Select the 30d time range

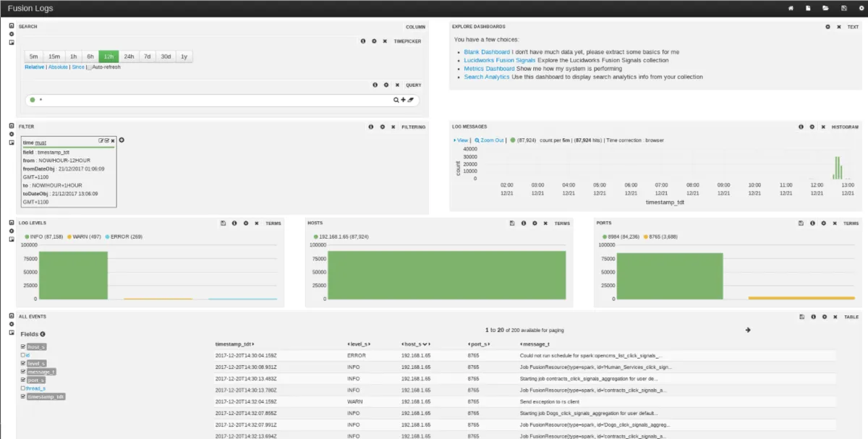pos(166,56)
